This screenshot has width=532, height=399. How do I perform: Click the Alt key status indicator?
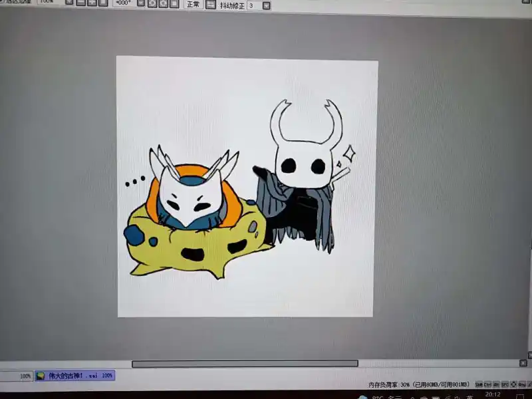496,384
